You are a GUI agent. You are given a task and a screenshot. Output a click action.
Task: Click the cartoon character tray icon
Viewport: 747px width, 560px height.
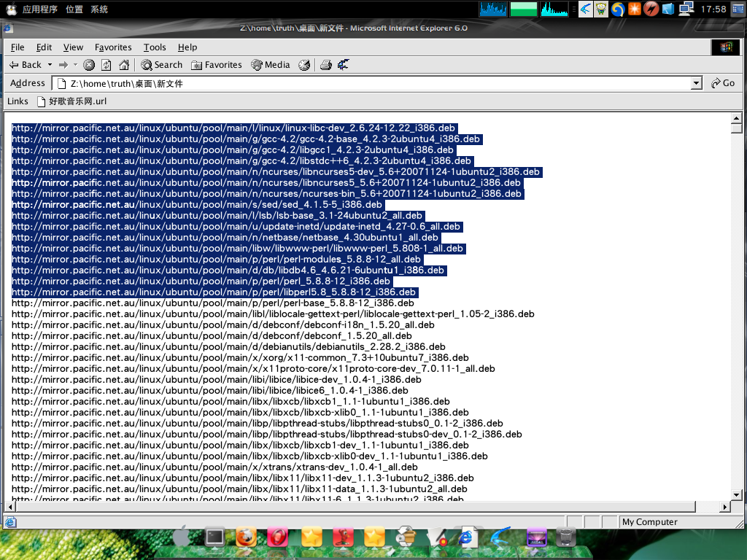(x=601, y=9)
